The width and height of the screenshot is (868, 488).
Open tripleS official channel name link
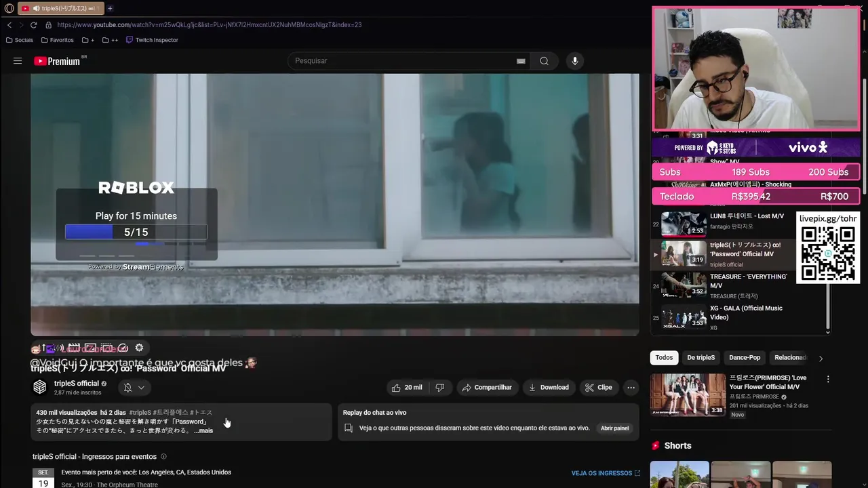(x=77, y=384)
